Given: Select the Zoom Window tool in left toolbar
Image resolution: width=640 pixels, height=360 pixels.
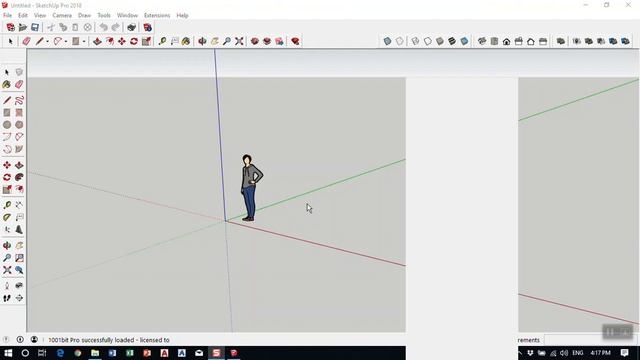Looking at the screenshot, I should point(19,258).
